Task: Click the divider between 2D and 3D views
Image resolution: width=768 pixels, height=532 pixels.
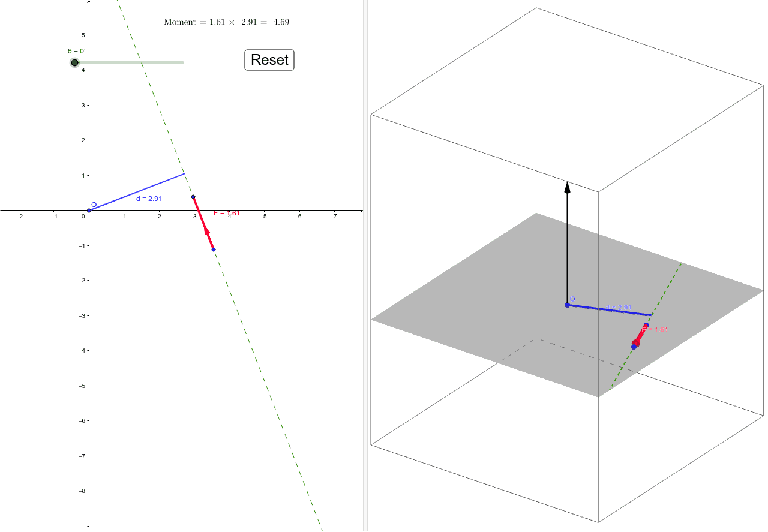Action: [364, 264]
